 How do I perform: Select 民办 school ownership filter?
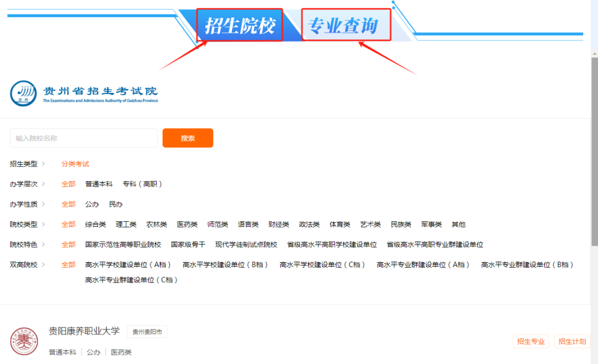(116, 204)
